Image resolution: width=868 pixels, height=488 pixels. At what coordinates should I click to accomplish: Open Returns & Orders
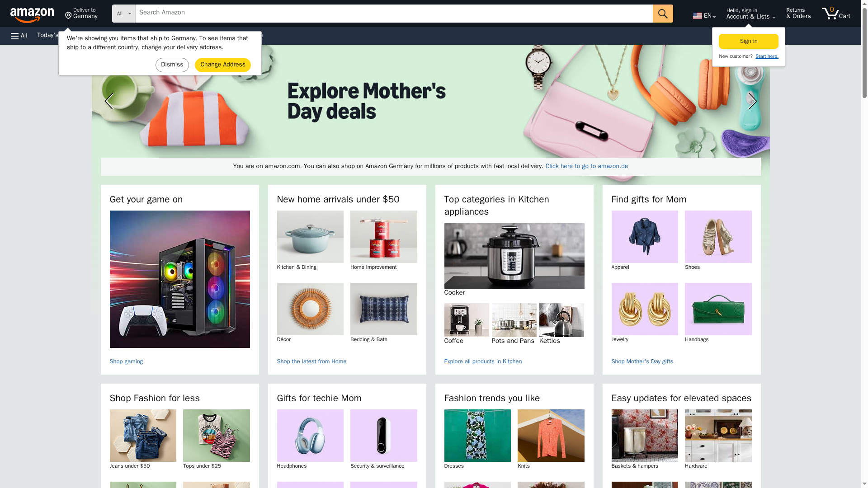coord(798,14)
